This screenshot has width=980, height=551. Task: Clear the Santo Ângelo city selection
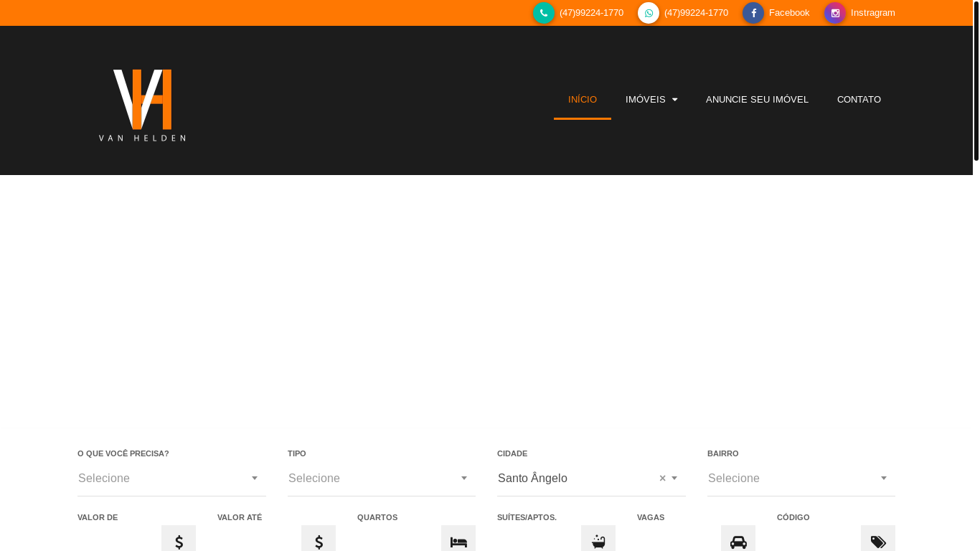click(x=662, y=479)
